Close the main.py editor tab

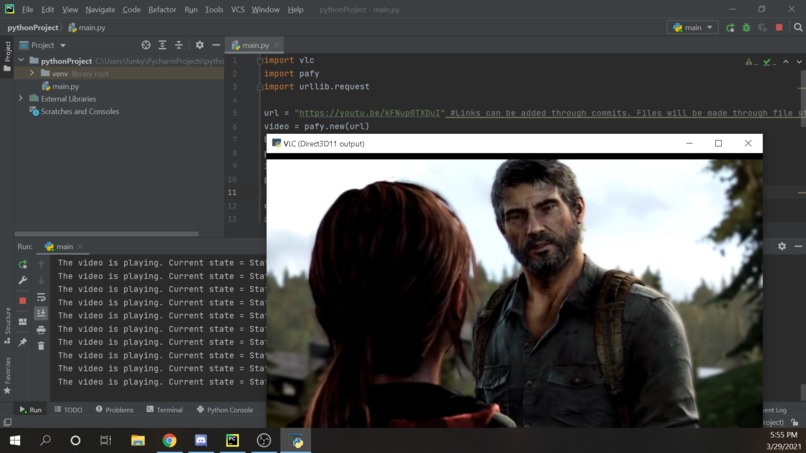[277, 45]
